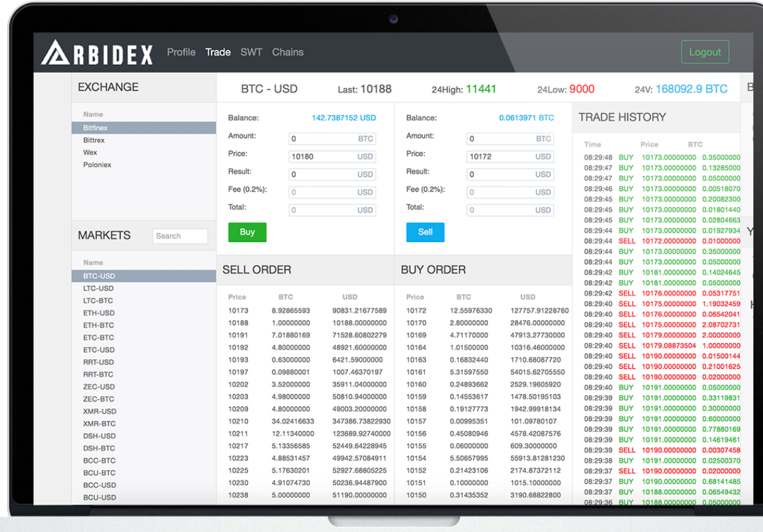Choose Poloniex from the exchange list
Viewport: 763px width, 532px height.
coord(143,165)
